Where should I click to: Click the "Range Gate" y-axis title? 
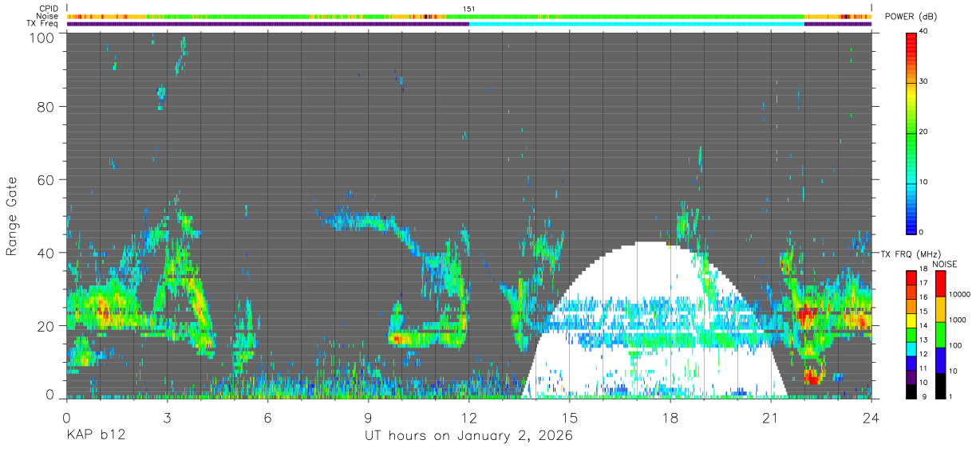(12, 215)
